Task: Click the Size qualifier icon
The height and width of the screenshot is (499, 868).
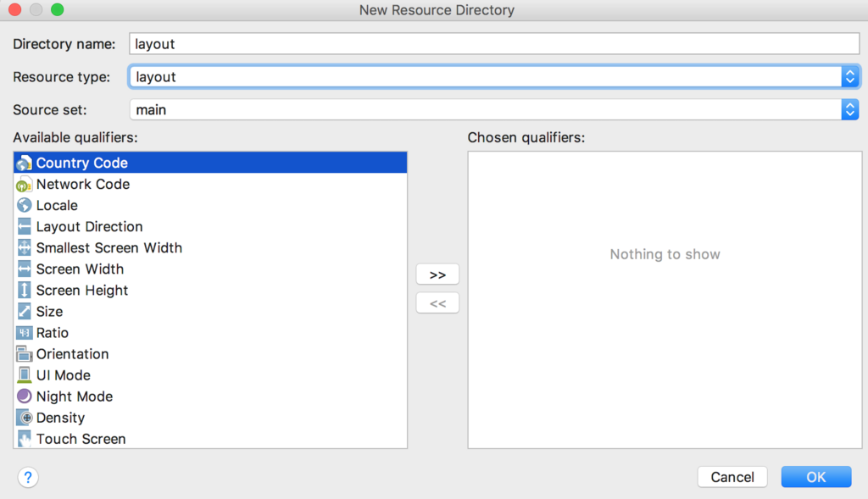Action: 24,312
